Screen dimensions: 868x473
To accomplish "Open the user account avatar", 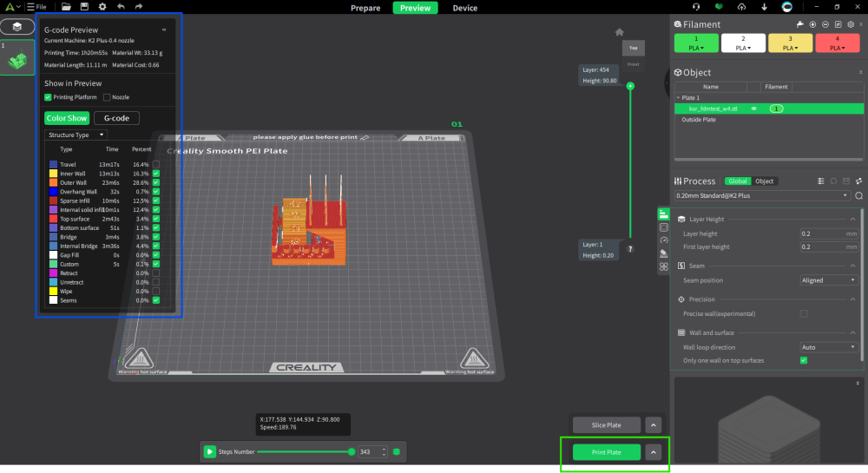I will pos(786,7).
